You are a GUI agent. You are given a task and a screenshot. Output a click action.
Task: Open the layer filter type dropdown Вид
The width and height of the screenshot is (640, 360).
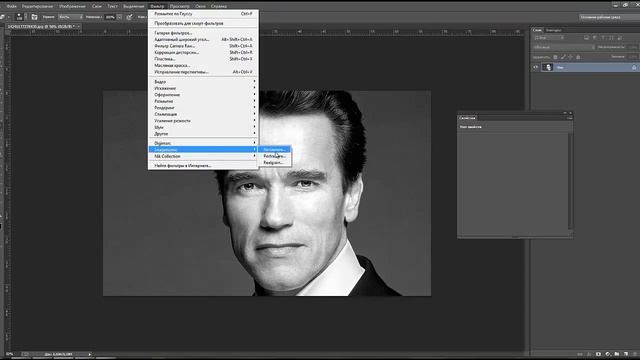coord(549,38)
